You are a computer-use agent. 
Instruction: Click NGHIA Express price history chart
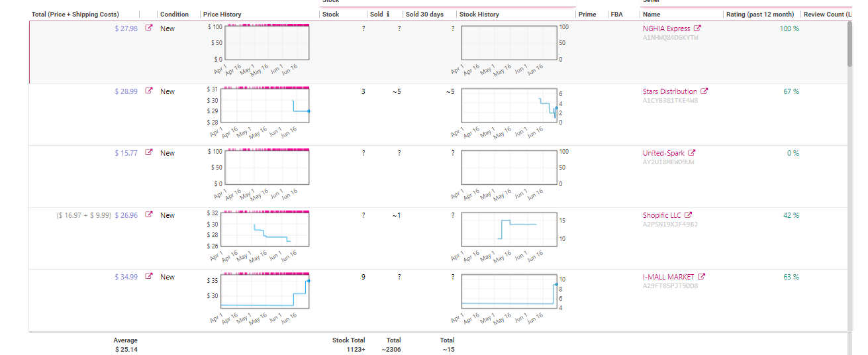[267, 42]
